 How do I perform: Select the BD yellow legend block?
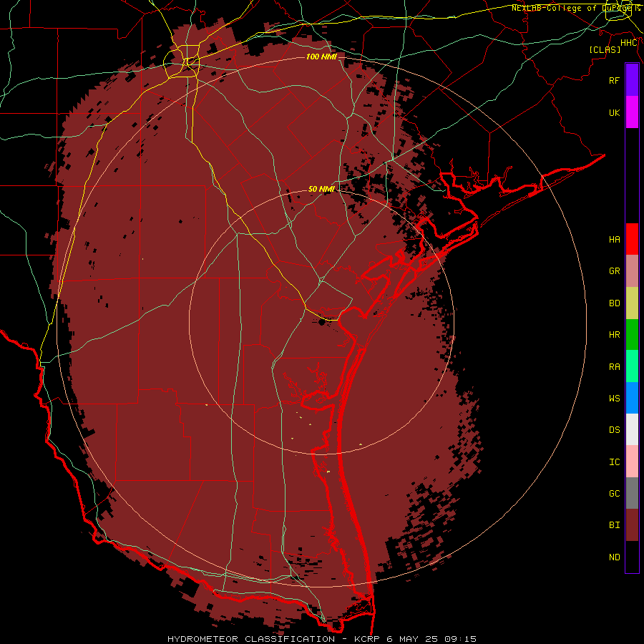click(x=632, y=303)
